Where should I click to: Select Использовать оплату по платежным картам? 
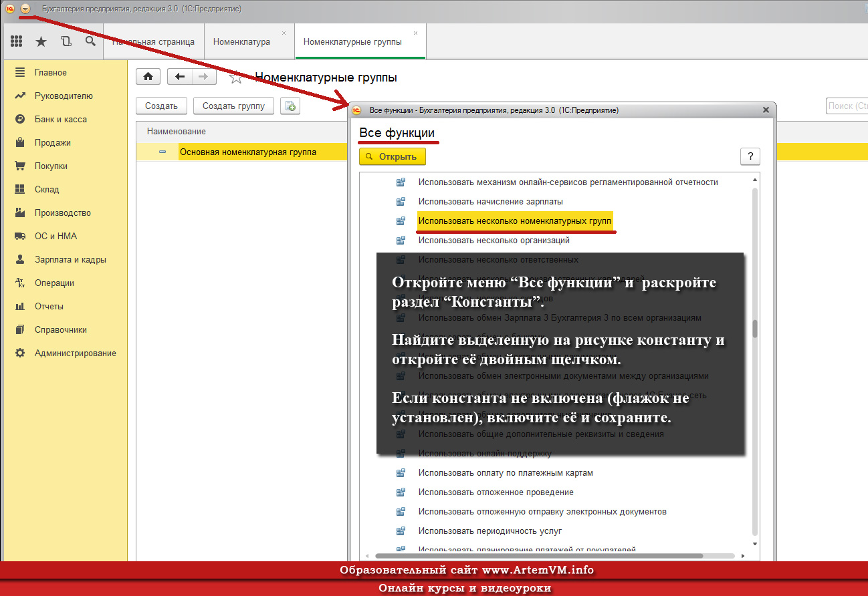tap(506, 472)
